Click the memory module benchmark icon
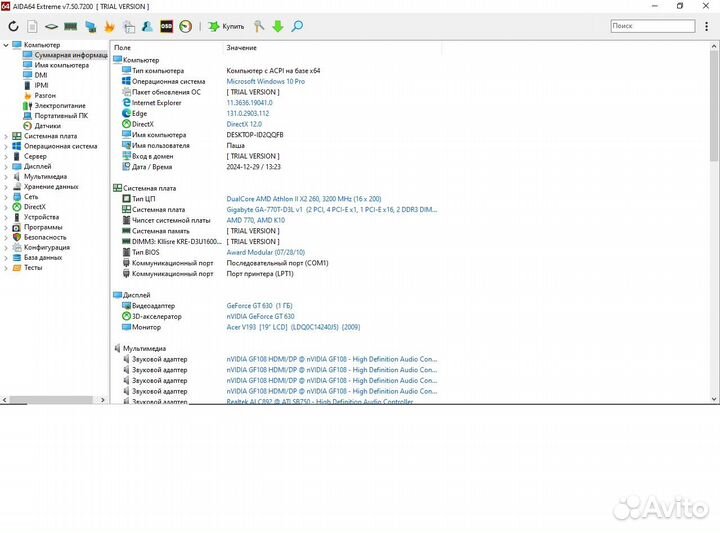The height and width of the screenshot is (533, 720). pyautogui.click(x=71, y=26)
